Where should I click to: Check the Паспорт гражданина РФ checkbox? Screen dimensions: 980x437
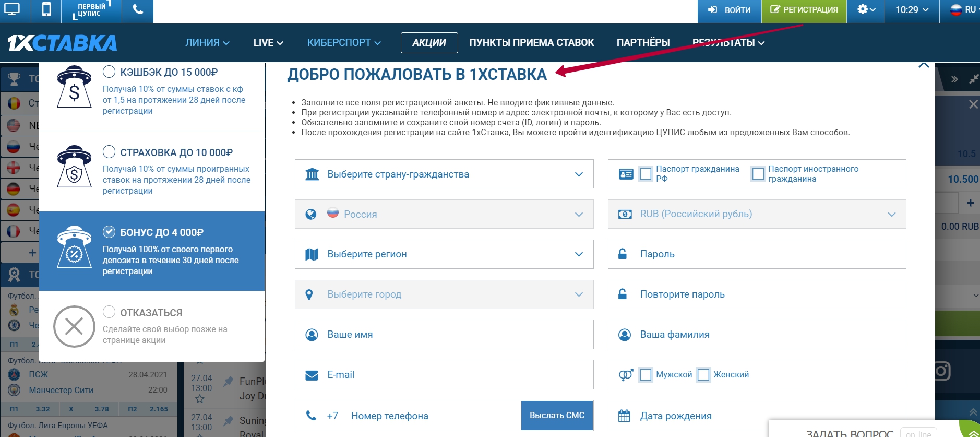pos(646,174)
